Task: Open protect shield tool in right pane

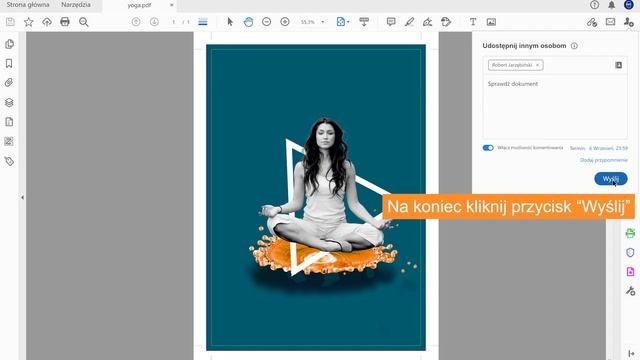Action: point(630,253)
